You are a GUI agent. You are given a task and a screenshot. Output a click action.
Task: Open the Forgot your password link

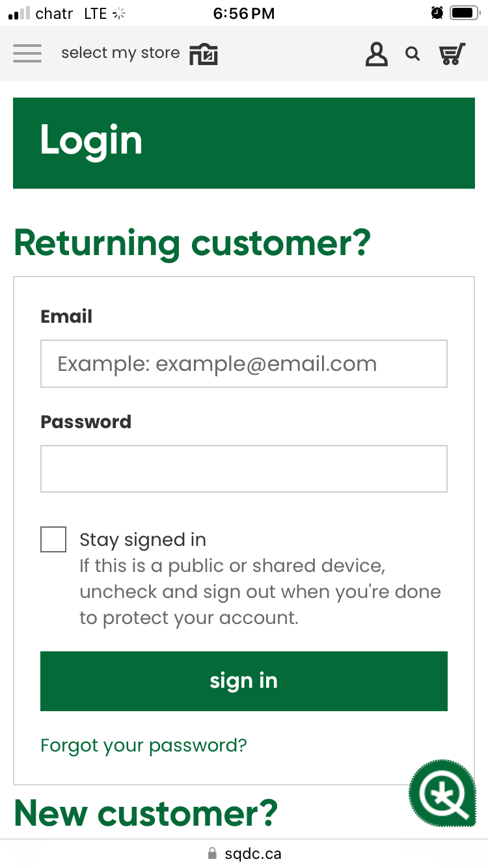(x=144, y=745)
